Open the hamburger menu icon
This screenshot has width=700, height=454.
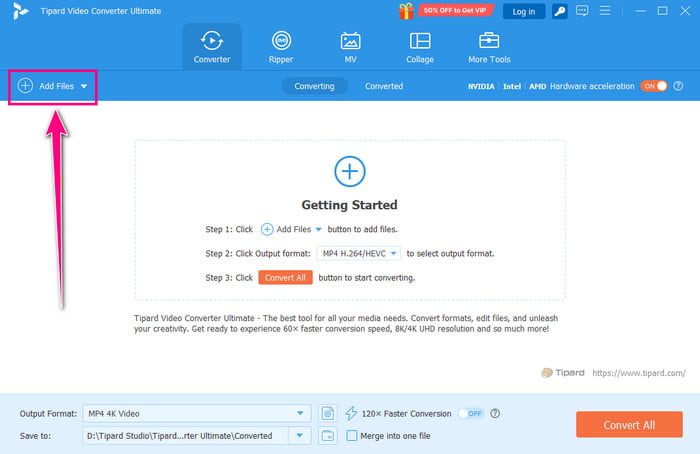(x=605, y=10)
